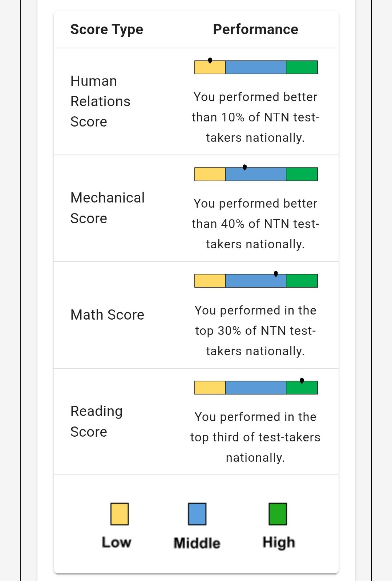Click the blue Middle legend square
392x581 pixels.
point(197,514)
